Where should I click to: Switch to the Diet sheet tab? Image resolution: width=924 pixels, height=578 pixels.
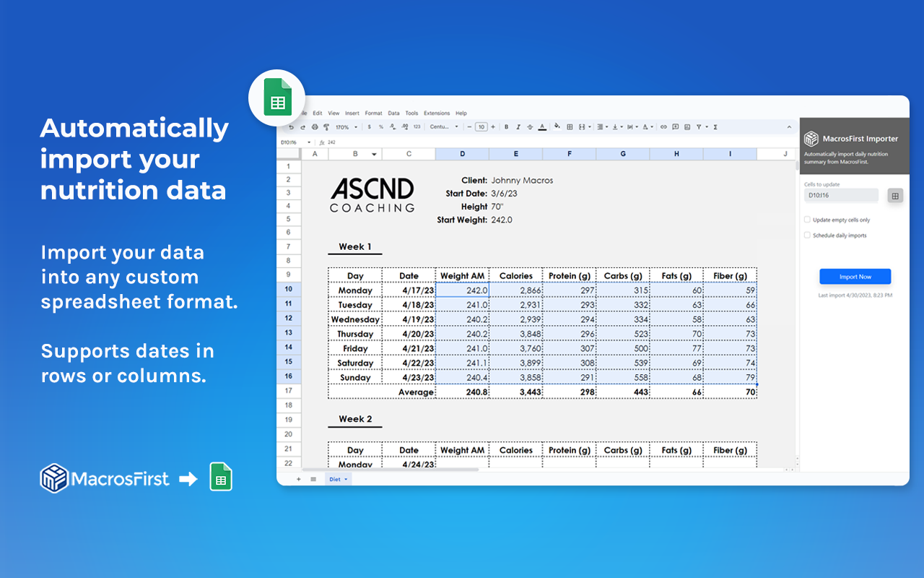(337, 479)
